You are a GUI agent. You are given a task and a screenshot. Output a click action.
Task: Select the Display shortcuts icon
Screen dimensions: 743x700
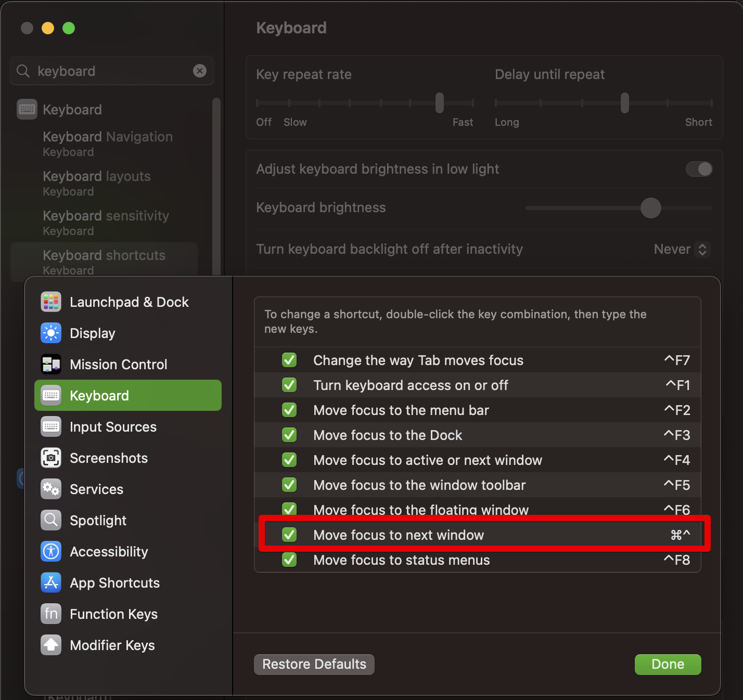pos(51,333)
